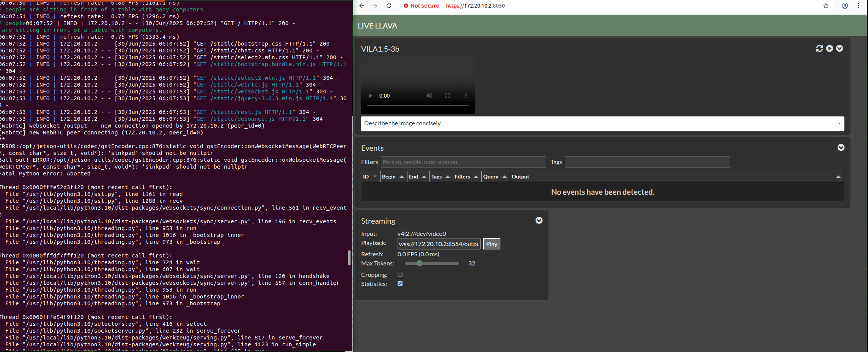
Task: Click terminal line 'Thread 0x0000fffe52d3f120'
Action: click(x=86, y=187)
